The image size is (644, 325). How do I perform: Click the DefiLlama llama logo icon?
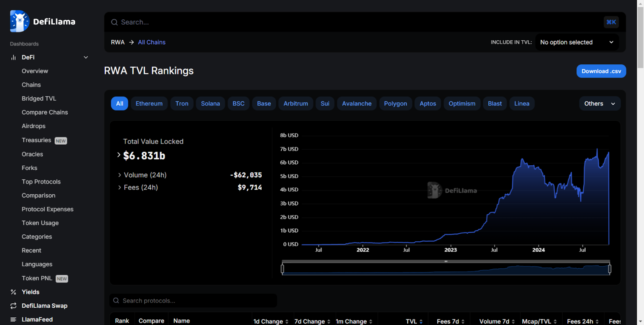[x=19, y=21]
